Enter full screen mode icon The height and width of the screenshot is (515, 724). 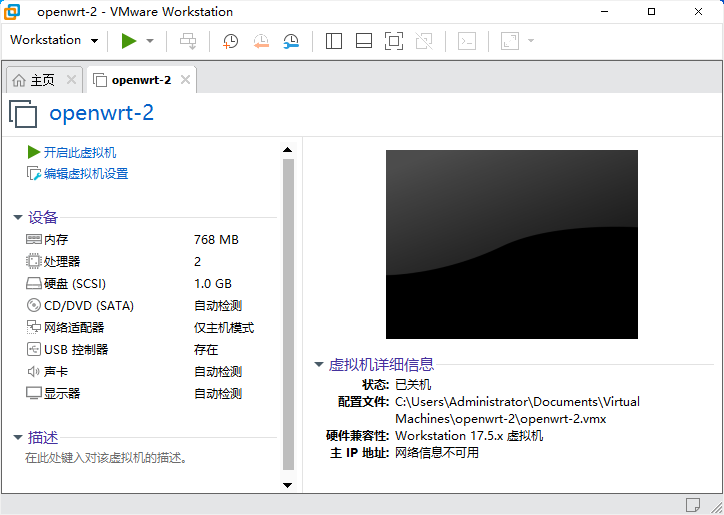[x=393, y=41]
